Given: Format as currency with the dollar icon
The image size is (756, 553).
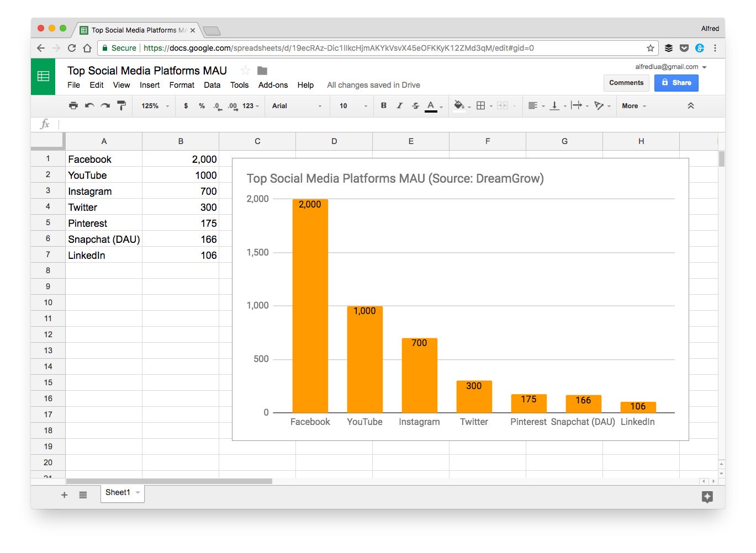Looking at the screenshot, I should coord(186,106).
